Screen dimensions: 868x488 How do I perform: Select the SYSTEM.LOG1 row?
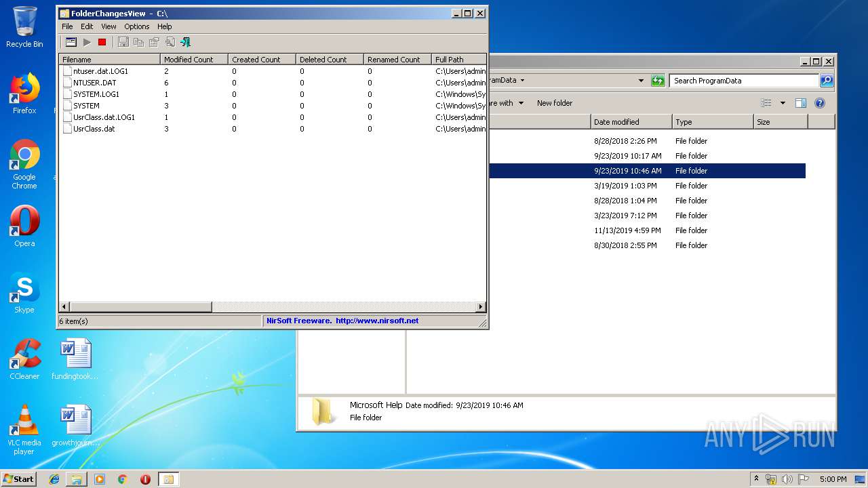[x=273, y=94]
